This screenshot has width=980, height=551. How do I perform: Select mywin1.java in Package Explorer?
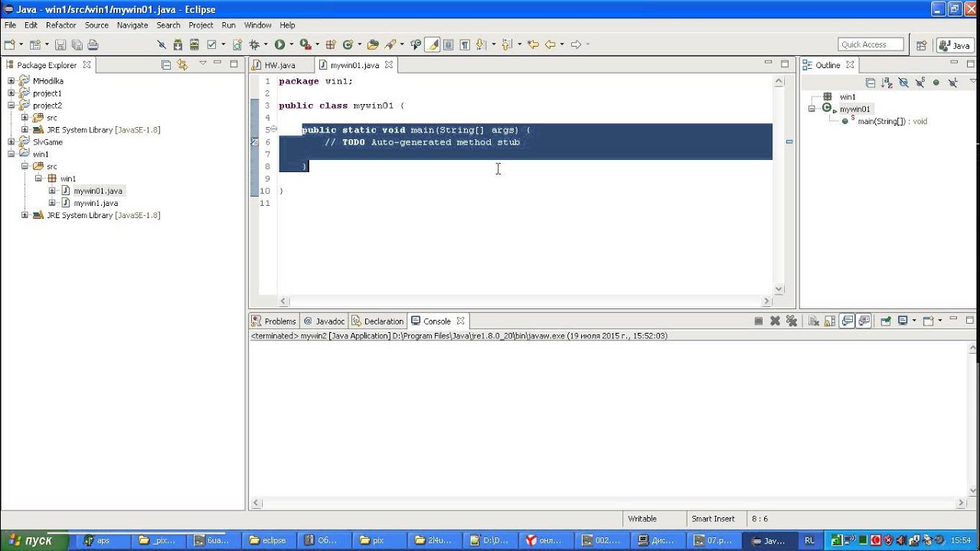(x=96, y=203)
